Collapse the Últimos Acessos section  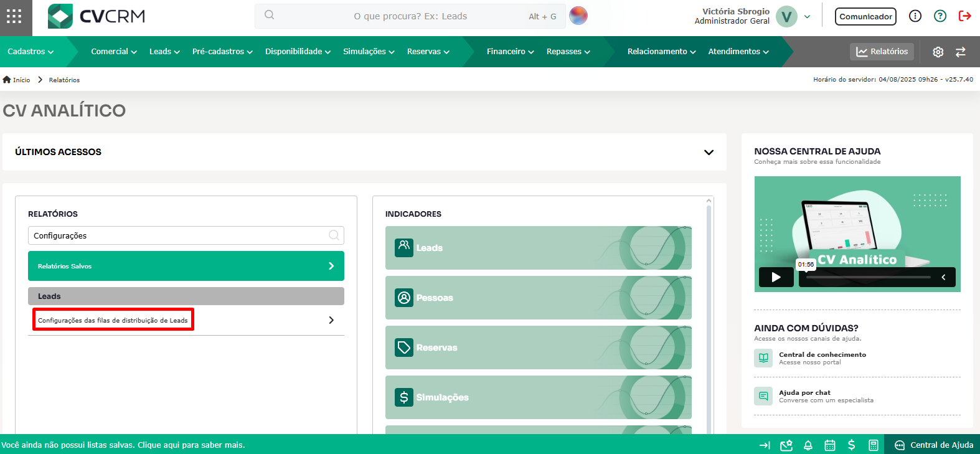[709, 152]
